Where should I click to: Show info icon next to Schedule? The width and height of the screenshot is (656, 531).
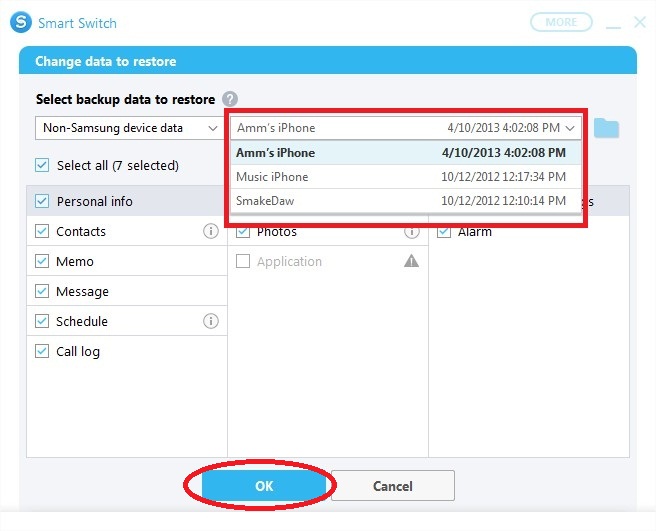coord(211,321)
